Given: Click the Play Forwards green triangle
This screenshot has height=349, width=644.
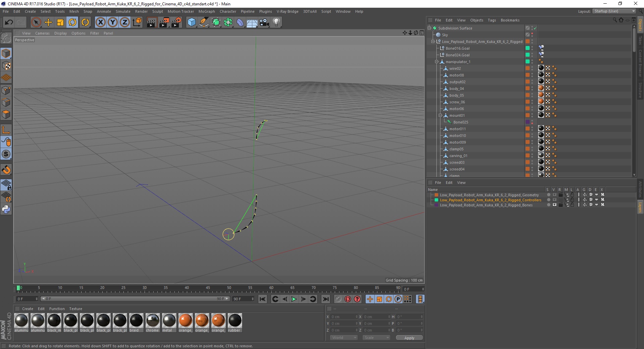Looking at the screenshot, I should [294, 299].
